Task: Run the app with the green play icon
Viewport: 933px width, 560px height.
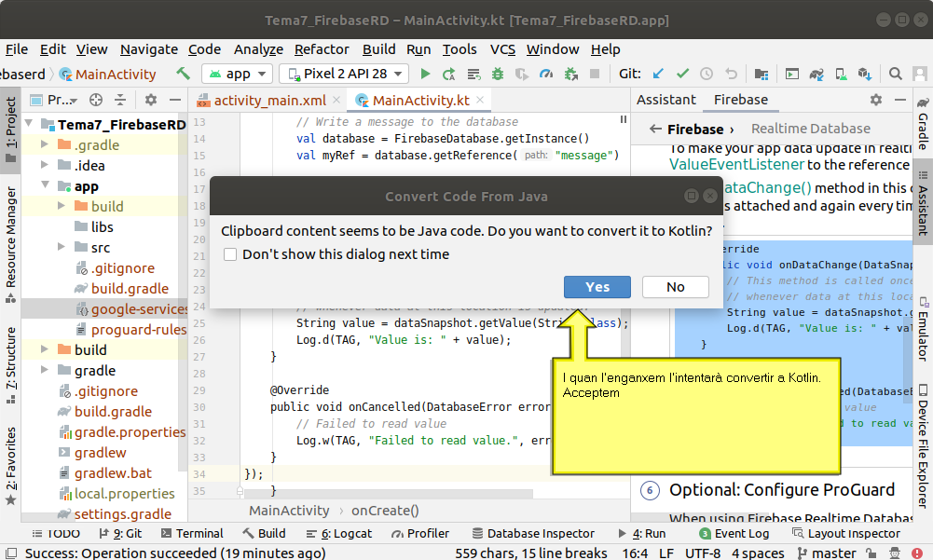Action: click(425, 74)
